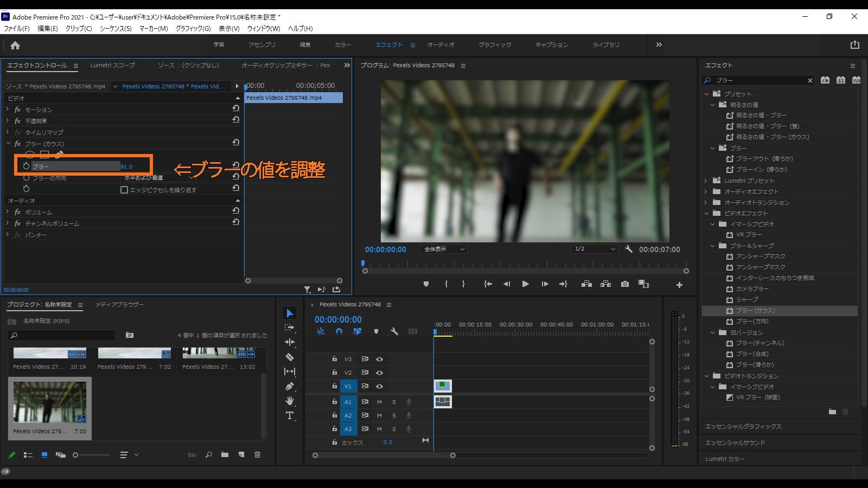Mute the A1 audio track

pos(379,402)
